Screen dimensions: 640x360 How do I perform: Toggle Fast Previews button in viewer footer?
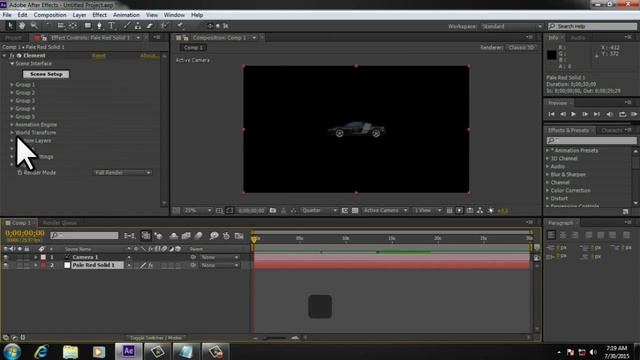[460, 211]
